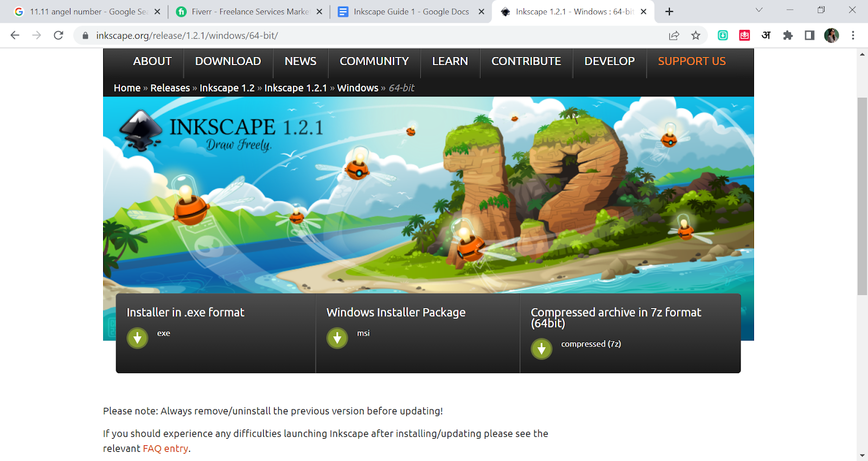
Task: Click the green compressed 7z download arrow
Action: [541, 349]
